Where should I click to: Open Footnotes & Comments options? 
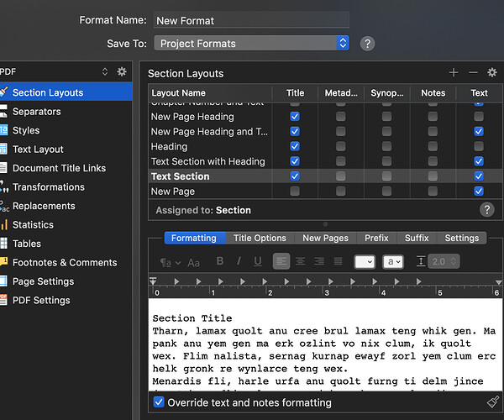point(65,263)
